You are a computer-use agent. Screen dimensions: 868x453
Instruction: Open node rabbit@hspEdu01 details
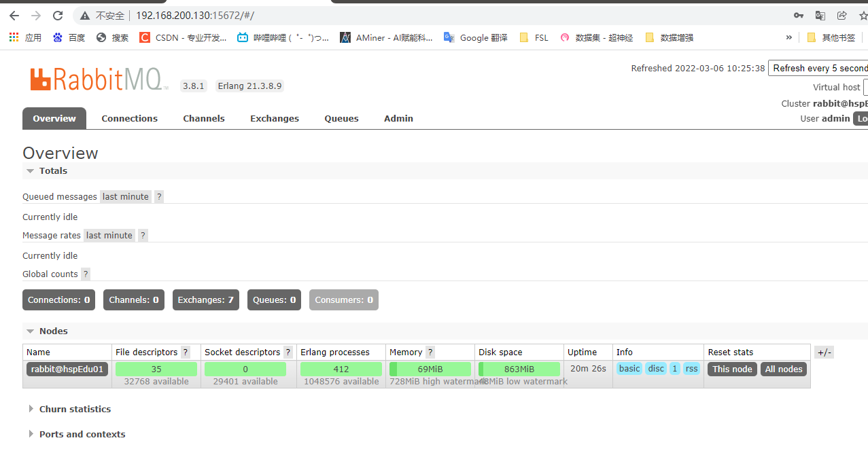tap(67, 369)
